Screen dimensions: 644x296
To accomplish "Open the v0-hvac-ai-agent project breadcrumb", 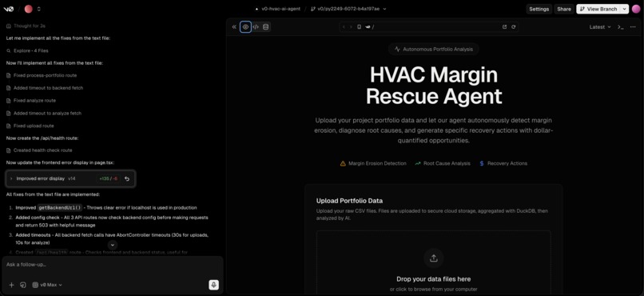I will [x=277, y=9].
